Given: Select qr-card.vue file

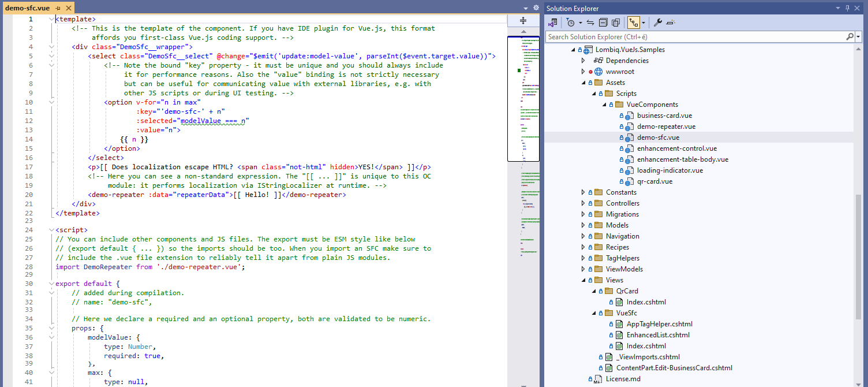Looking at the screenshot, I should pyautogui.click(x=655, y=181).
